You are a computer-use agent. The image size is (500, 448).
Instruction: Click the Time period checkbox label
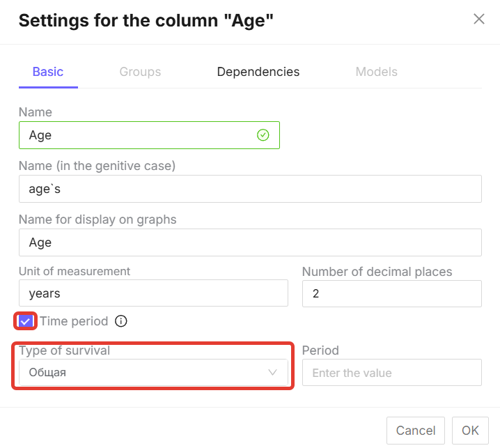(74, 321)
